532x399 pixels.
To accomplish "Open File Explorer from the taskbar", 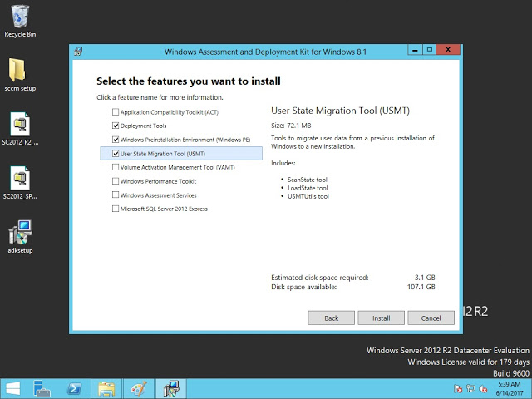I will point(106,388).
